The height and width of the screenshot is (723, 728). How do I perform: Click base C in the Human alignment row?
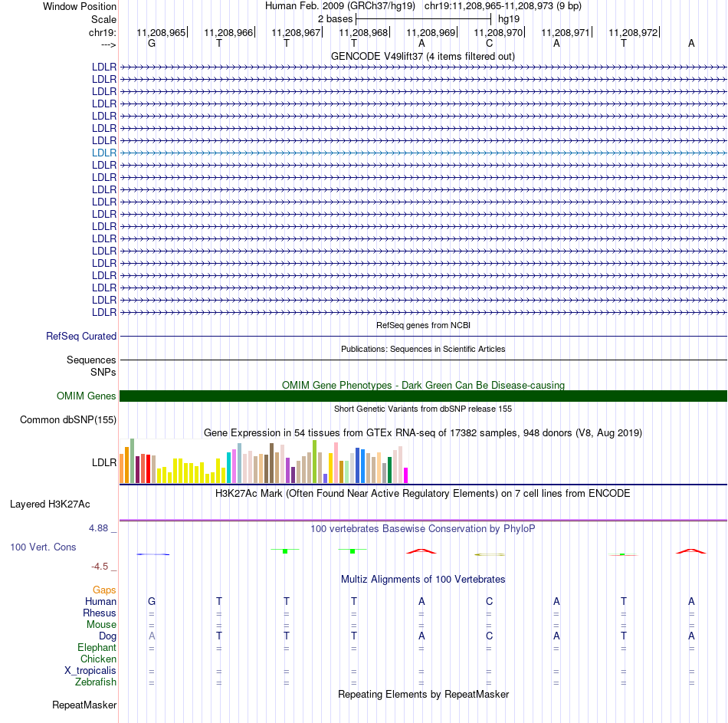489,601
